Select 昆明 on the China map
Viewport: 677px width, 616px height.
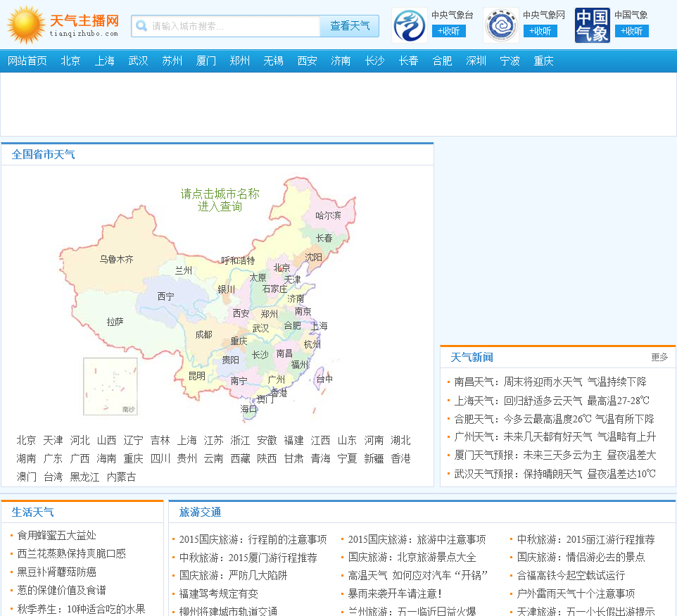[197, 376]
